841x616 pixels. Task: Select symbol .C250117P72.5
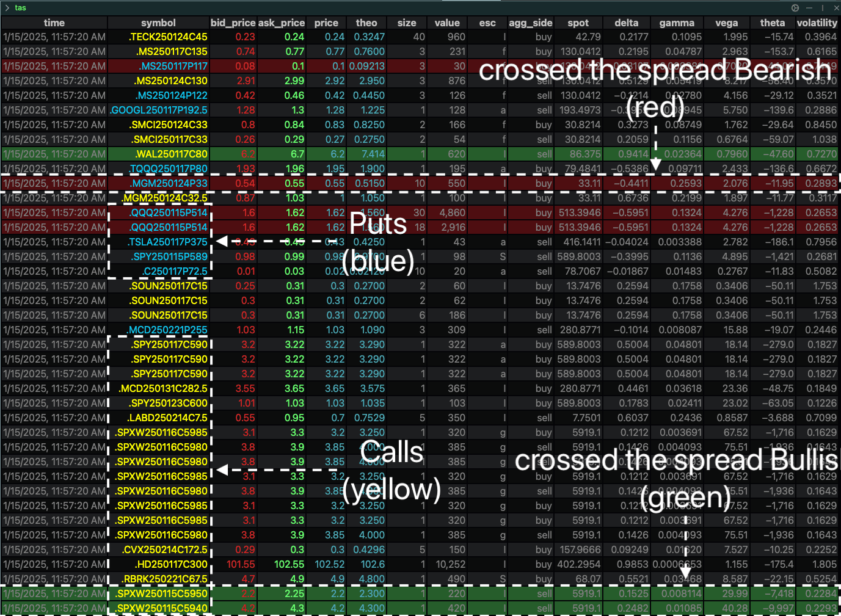(175, 271)
